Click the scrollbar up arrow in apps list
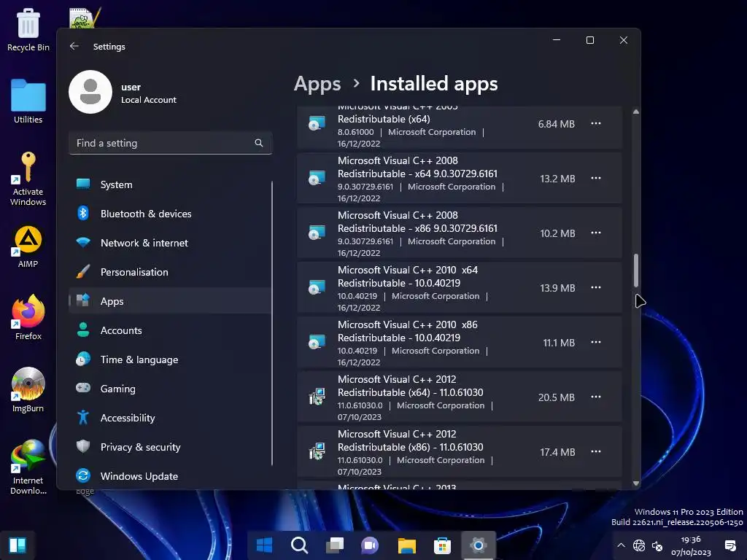 636,112
